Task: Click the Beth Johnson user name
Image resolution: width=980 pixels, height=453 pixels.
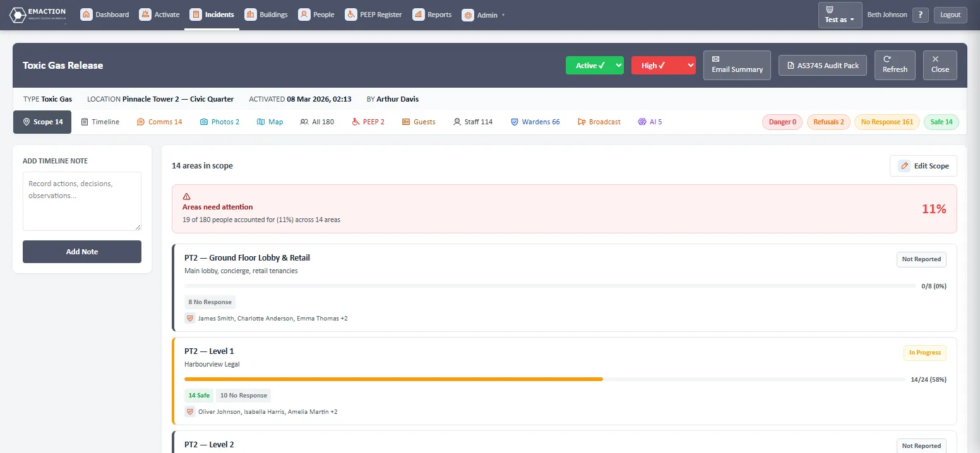Action: (887, 15)
